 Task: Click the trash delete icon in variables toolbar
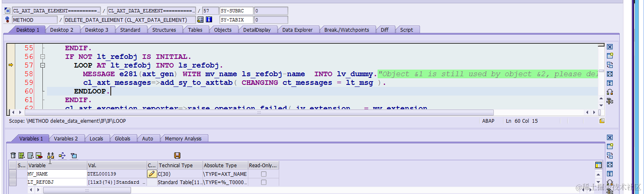click(13, 155)
